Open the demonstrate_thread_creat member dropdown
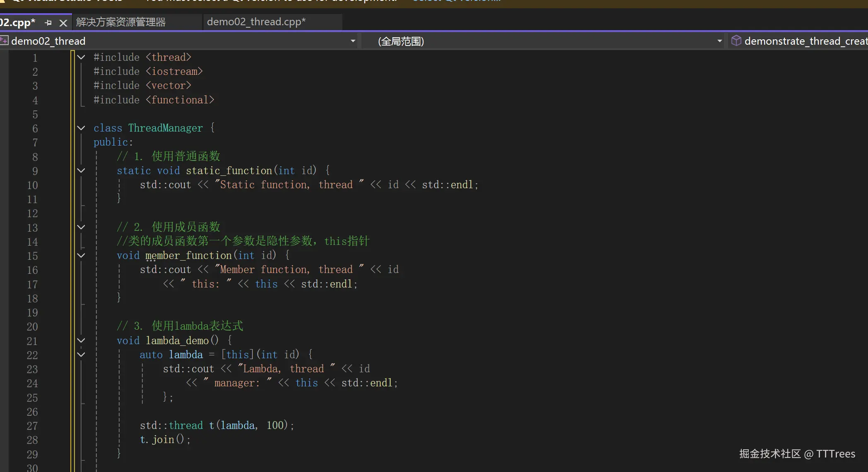The height and width of the screenshot is (472, 868). pos(805,41)
